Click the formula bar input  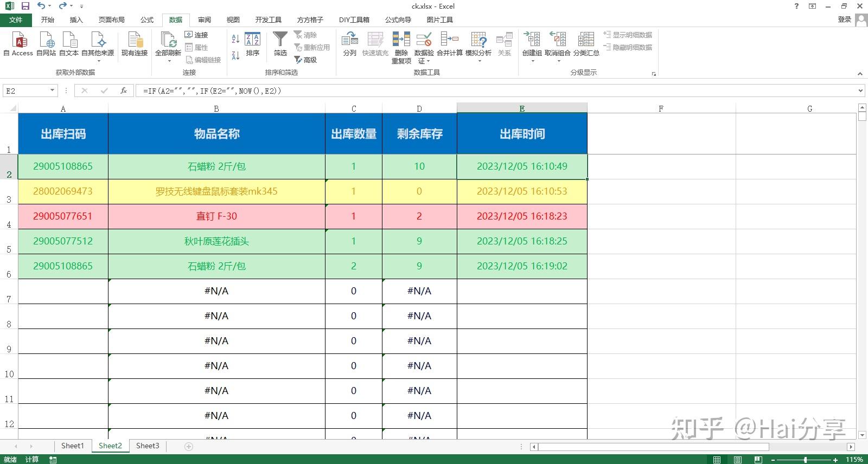click(x=496, y=91)
